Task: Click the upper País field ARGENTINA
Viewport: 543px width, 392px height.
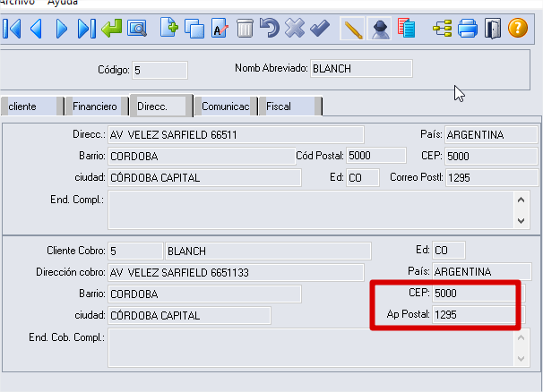Action: [491, 134]
